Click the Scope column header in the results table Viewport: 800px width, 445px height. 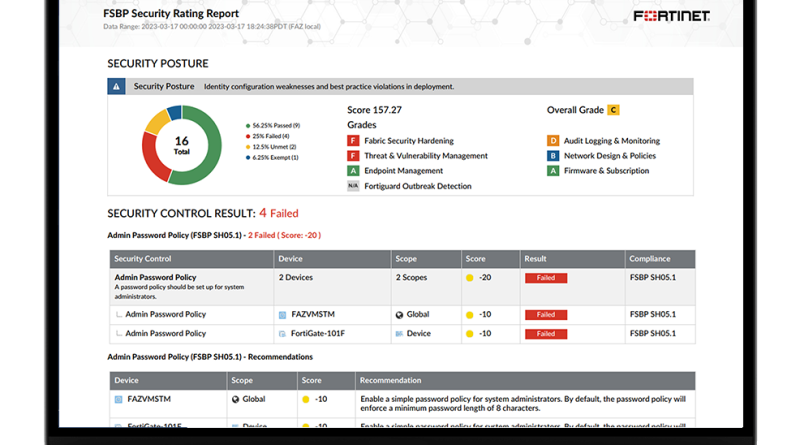click(426, 259)
